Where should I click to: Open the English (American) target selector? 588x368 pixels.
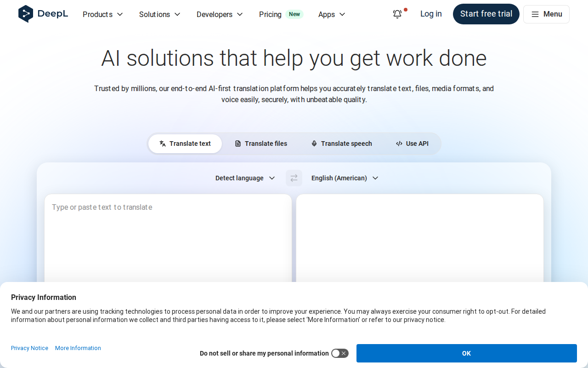point(345,178)
